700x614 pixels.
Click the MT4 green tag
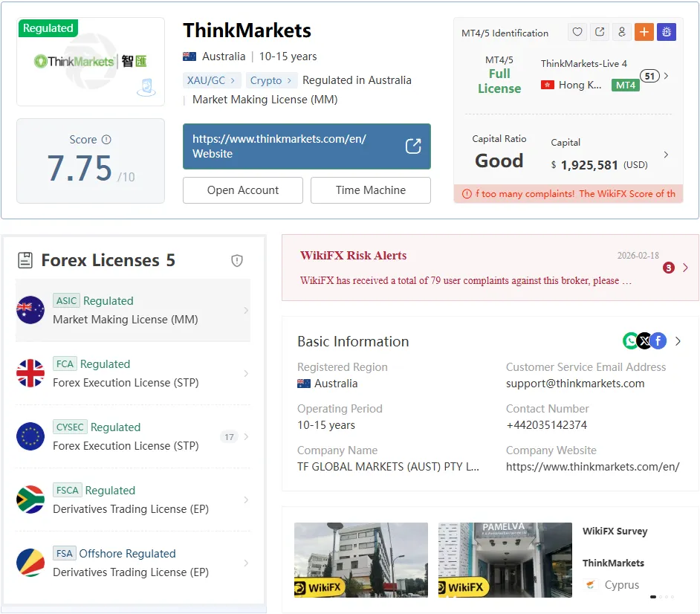click(626, 85)
